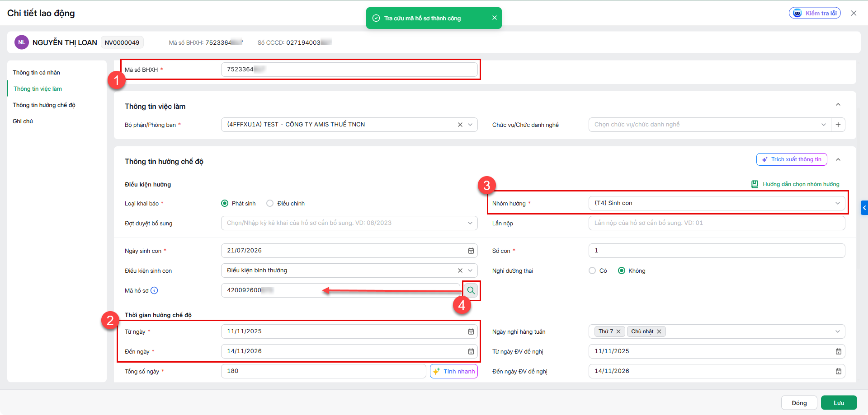Click the info icon beside Mã hồ sơ
Screen dimensions: 868x415
tap(154, 290)
